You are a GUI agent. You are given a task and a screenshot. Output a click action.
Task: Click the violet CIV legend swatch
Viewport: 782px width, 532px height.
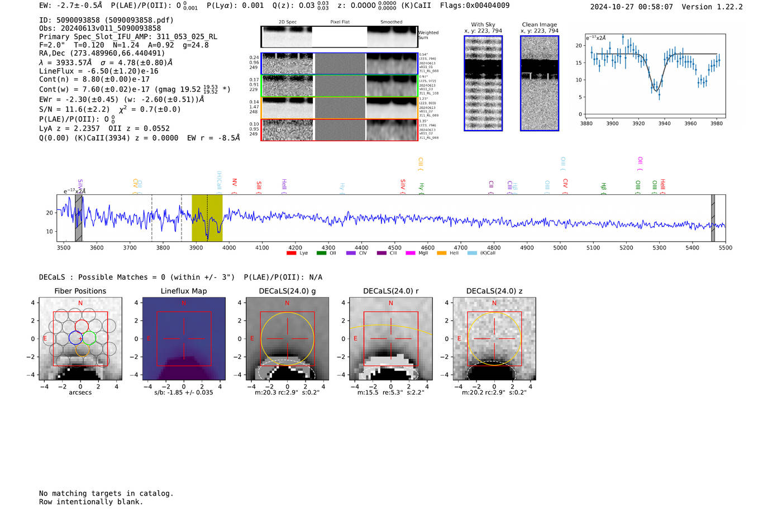point(351,253)
